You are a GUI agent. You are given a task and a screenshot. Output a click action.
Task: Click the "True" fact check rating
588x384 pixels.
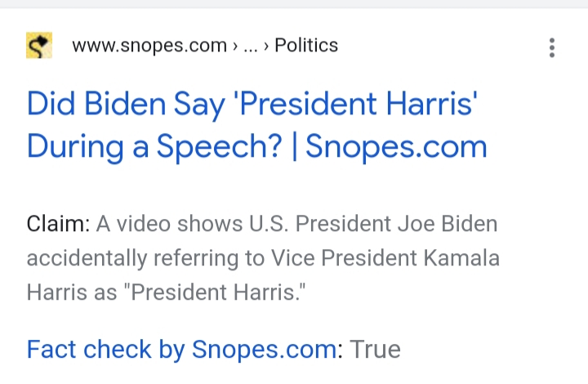click(x=376, y=350)
